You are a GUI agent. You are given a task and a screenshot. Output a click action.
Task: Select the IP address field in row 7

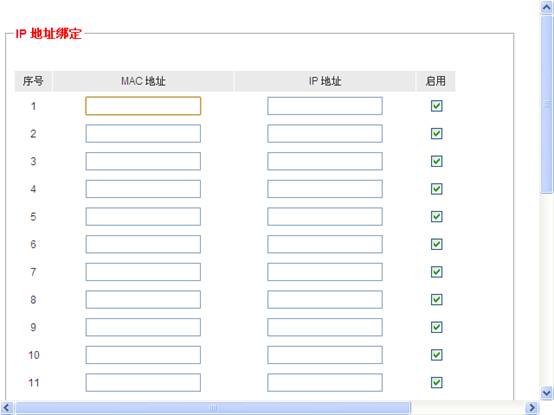(325, 272)
